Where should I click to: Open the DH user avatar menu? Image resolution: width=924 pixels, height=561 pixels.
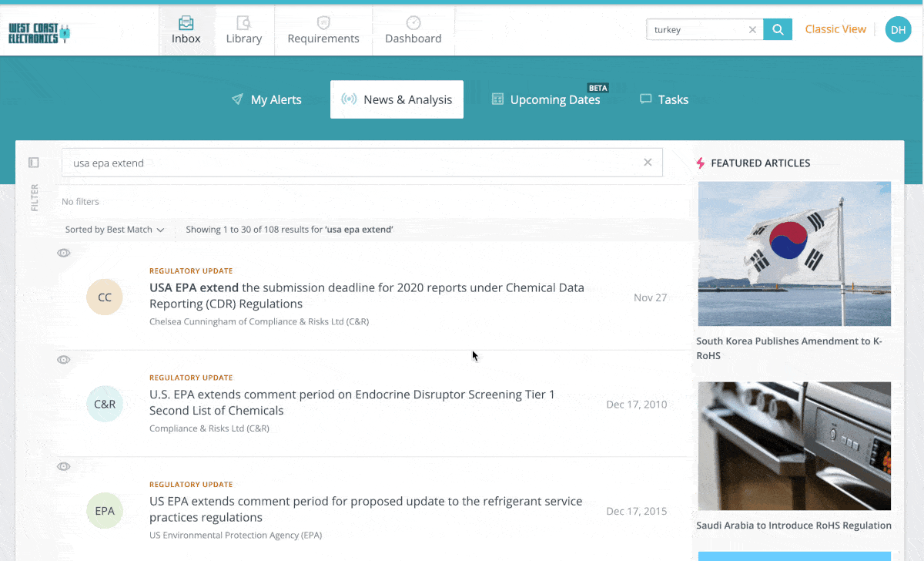(x=898, y=30)
